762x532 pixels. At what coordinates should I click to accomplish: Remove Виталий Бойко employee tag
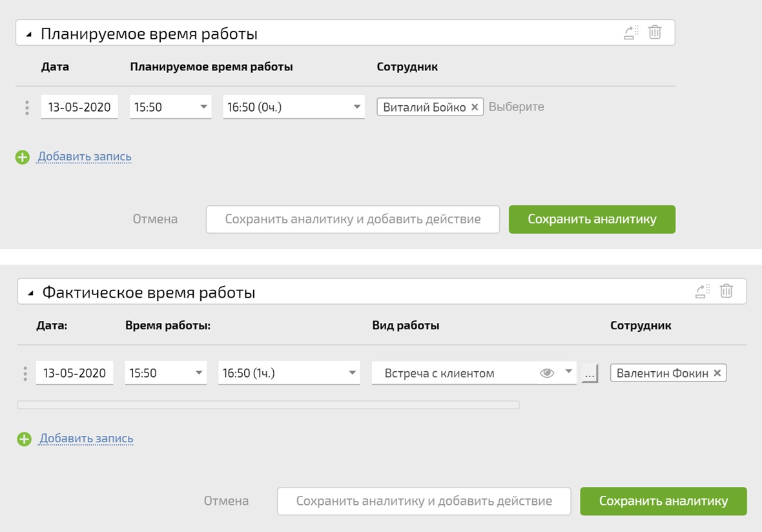475,107
